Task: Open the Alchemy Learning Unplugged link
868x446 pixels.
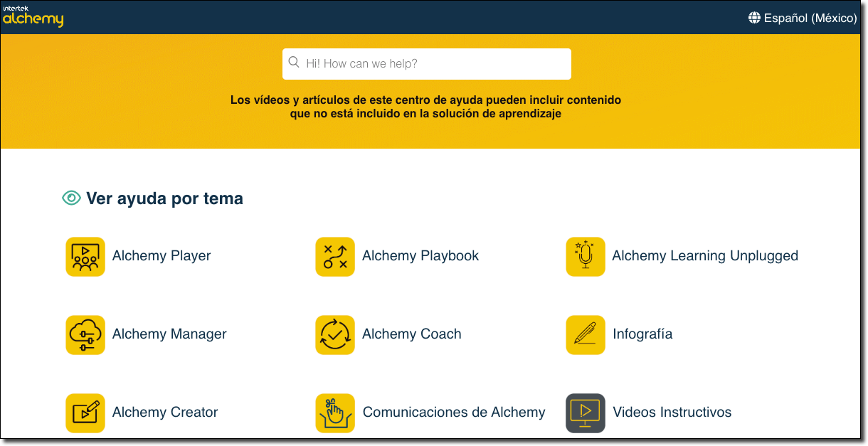Action: pyautogui.click(x=705, y=256)
